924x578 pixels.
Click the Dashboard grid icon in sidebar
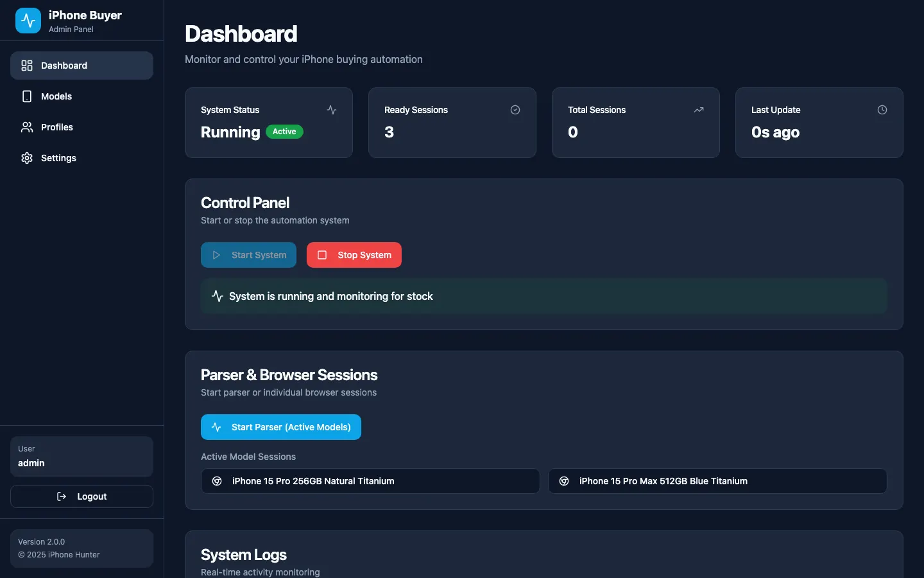pos(27,66)
